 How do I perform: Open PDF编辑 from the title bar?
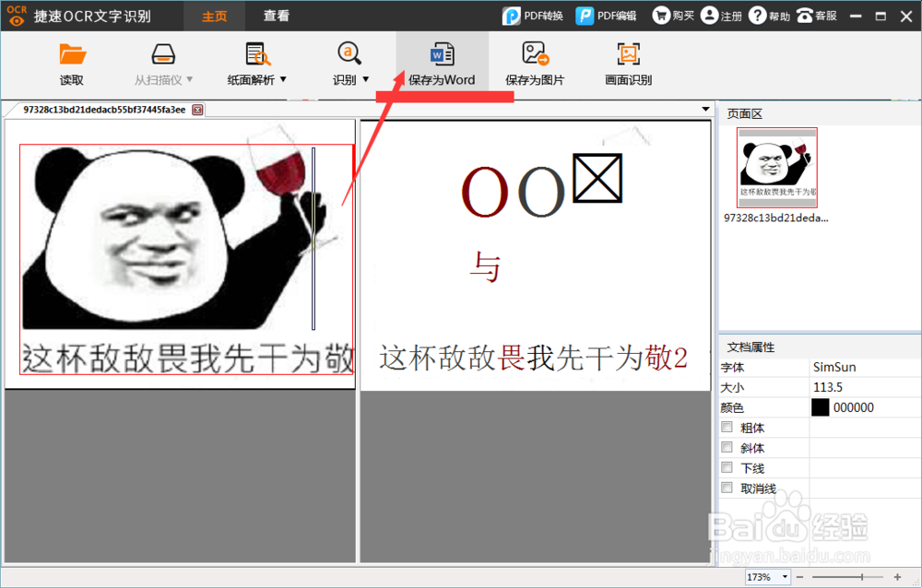[x=606, y=16]
